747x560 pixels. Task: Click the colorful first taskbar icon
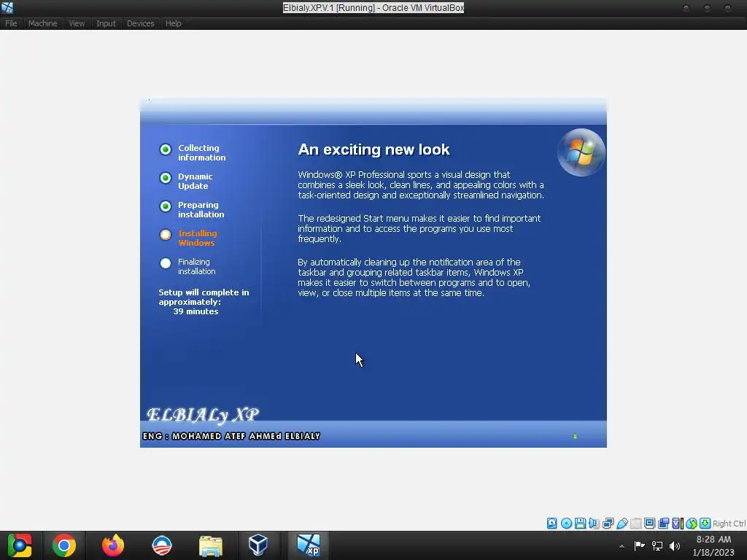pos(20,545)
